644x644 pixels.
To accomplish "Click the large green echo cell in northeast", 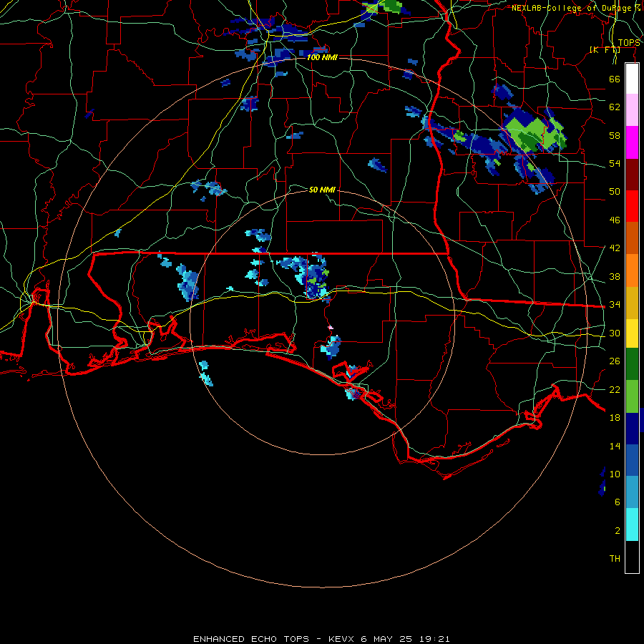I will point(535,134).
